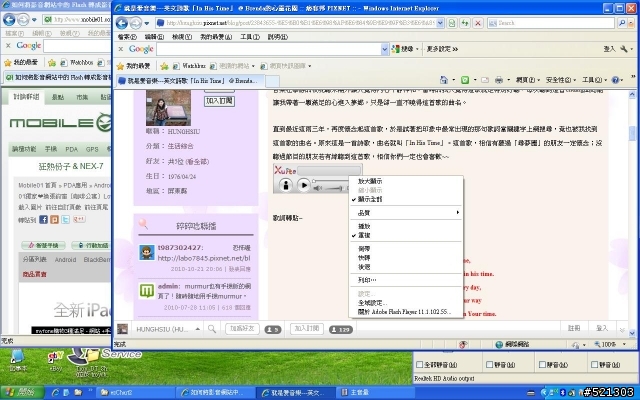Click the info button in Xuite music player
640x400 pixels.
pos(286,185)
